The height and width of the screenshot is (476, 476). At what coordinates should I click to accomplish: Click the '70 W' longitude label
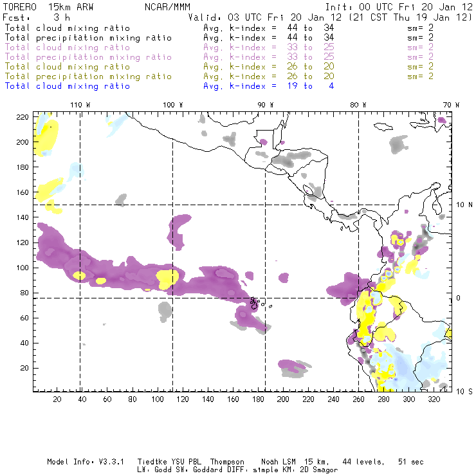point(451,105)
